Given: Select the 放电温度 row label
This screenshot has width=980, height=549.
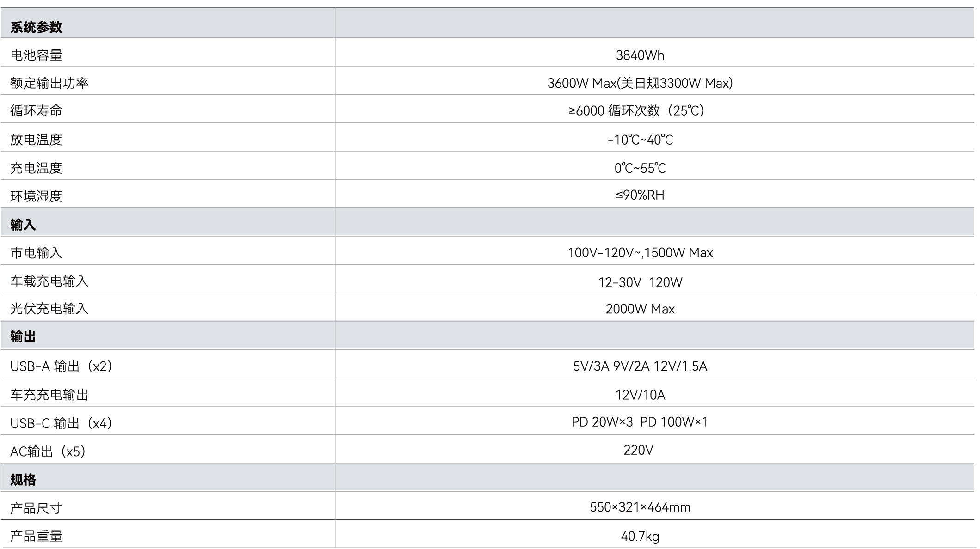Looking at the screenshot, I should [x=36, y=140].
